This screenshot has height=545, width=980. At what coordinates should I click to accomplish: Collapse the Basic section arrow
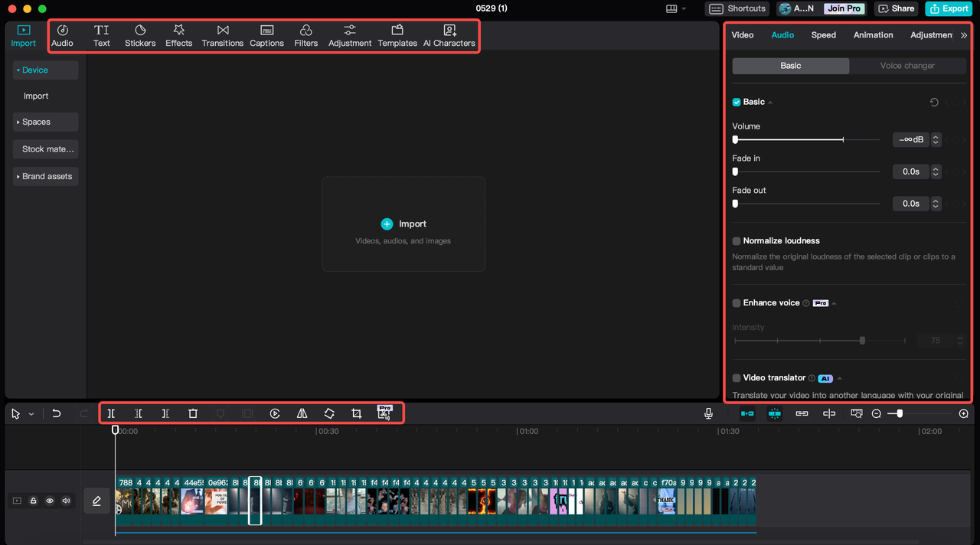770,102
